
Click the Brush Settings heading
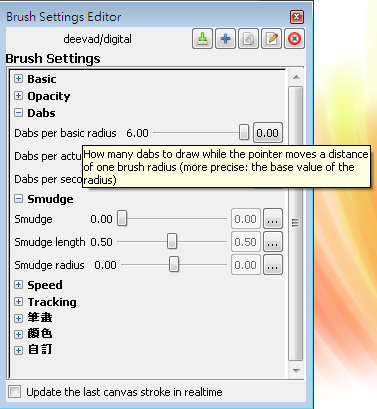(53, 58)
